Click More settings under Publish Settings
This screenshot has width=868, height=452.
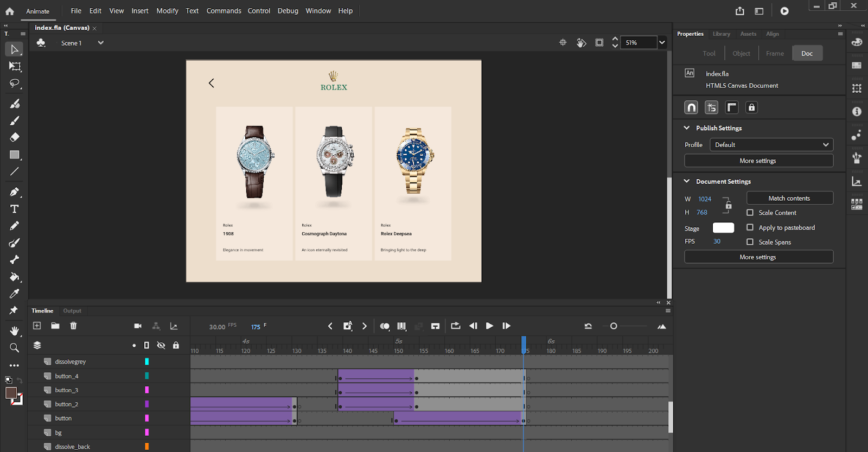(758, 161)
